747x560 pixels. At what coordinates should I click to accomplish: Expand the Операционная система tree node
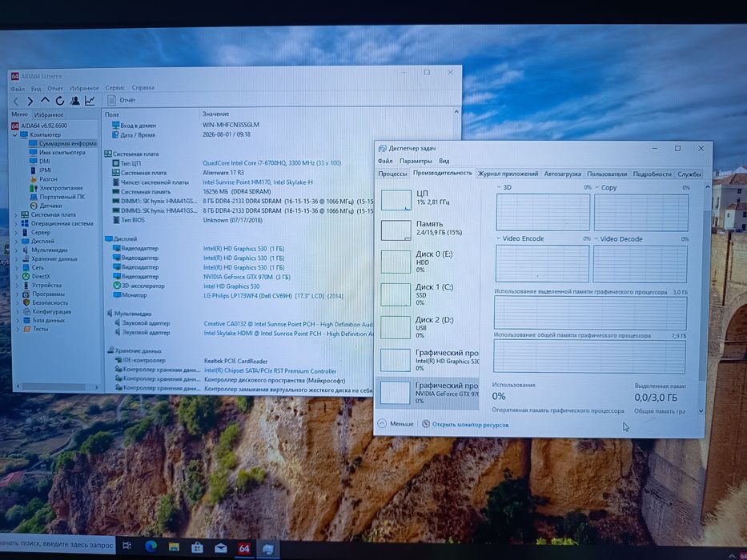click(x=16, y=223)
